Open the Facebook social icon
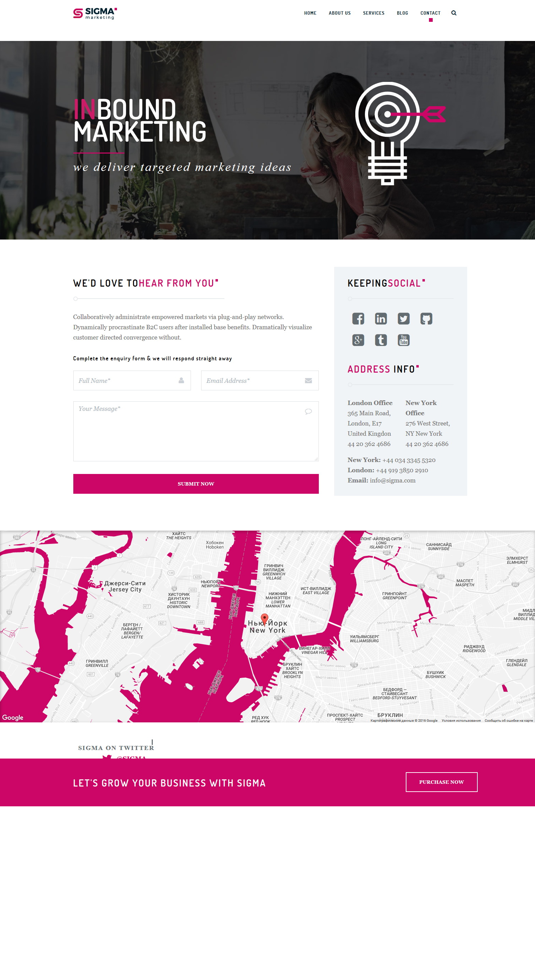 (x=358, y=318)
